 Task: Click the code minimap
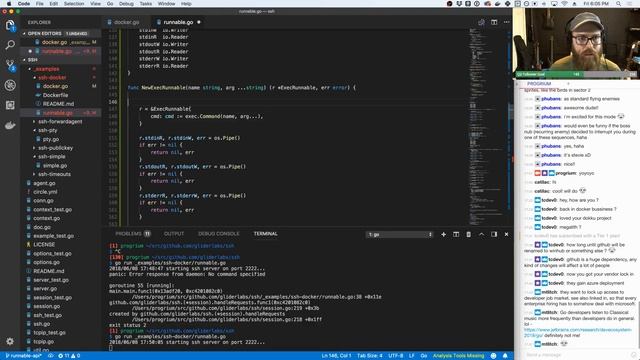click(486, 127)
